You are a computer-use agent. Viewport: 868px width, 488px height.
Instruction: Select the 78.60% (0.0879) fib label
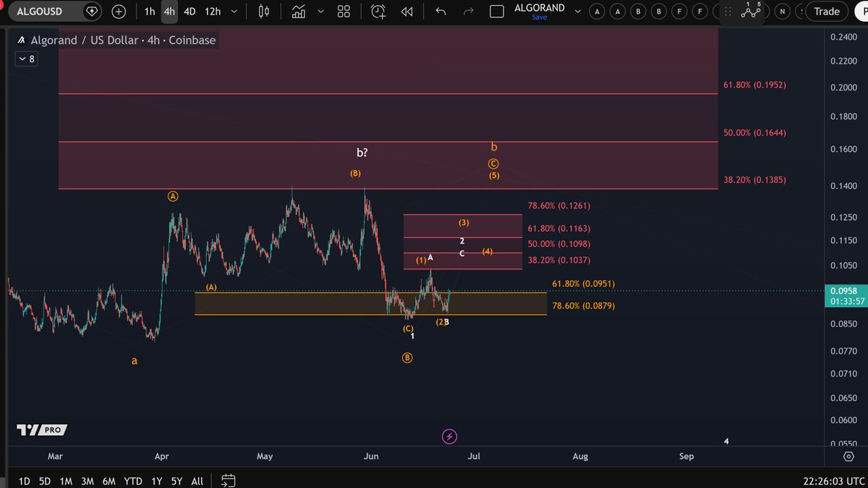[584, 306]
